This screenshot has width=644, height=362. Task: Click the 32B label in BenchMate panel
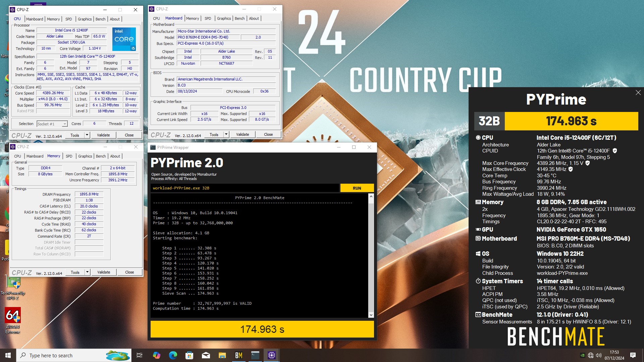[489, 121]
